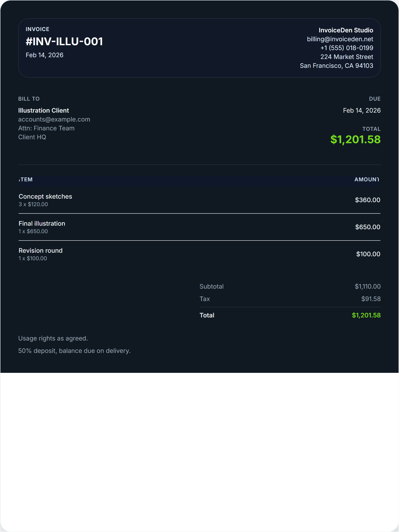
Task: Select the invoice number #INV-ILLU-001
Action: pos(64,42)
